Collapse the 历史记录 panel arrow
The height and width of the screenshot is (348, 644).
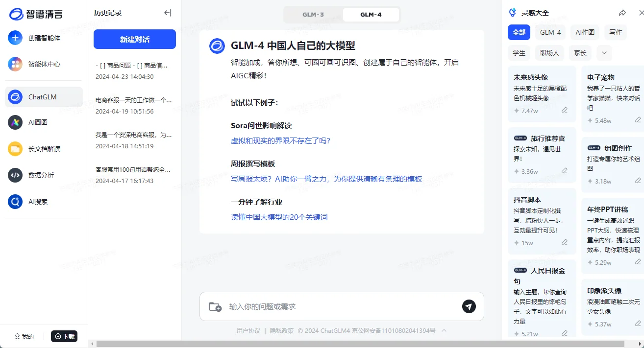point(168,13)
